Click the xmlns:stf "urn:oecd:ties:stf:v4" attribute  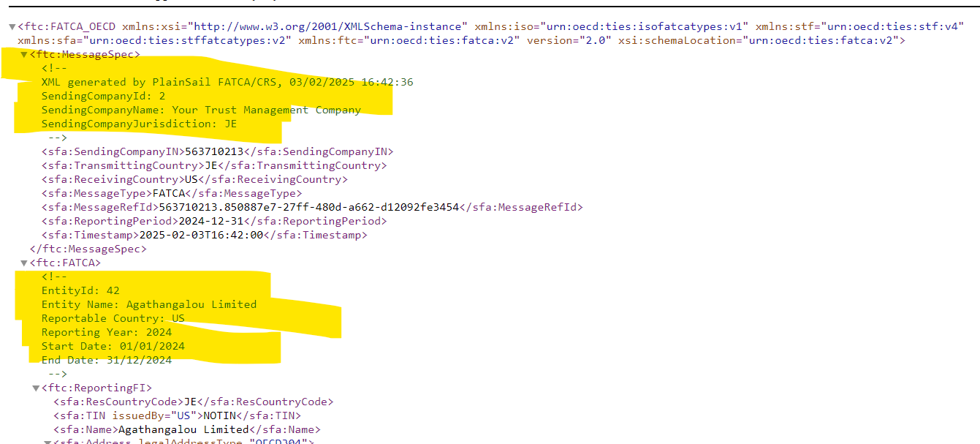click(x=860, y=26)
